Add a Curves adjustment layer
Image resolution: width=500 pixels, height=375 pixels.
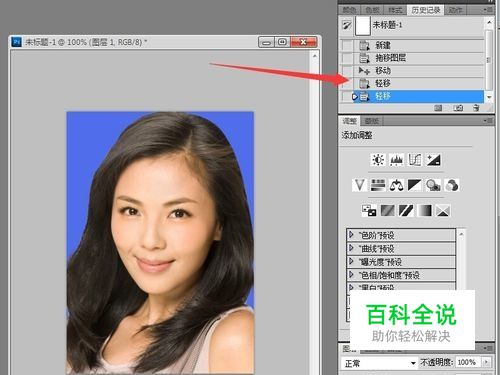(415, 160)
